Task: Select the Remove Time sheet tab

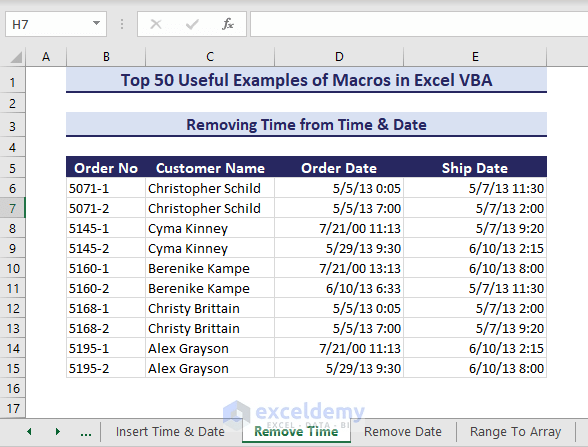Action: 296,432
